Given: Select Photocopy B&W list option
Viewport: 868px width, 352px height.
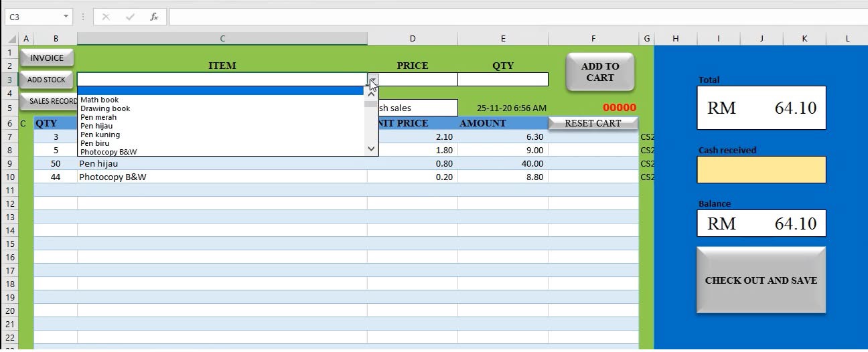Looking at the screenshot, I should coord(108,152).
